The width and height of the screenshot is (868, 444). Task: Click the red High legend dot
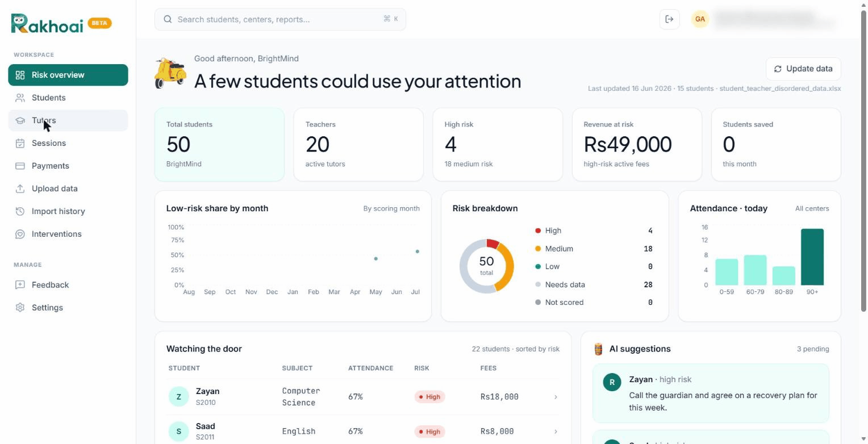click(x=538, y=231)
